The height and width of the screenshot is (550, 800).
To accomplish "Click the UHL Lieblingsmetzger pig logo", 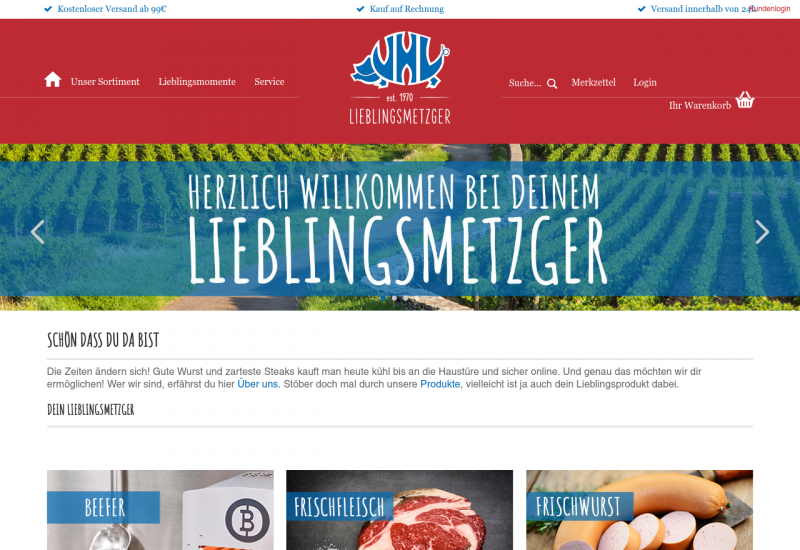I will pyautogui.click(x=400, y=78).
